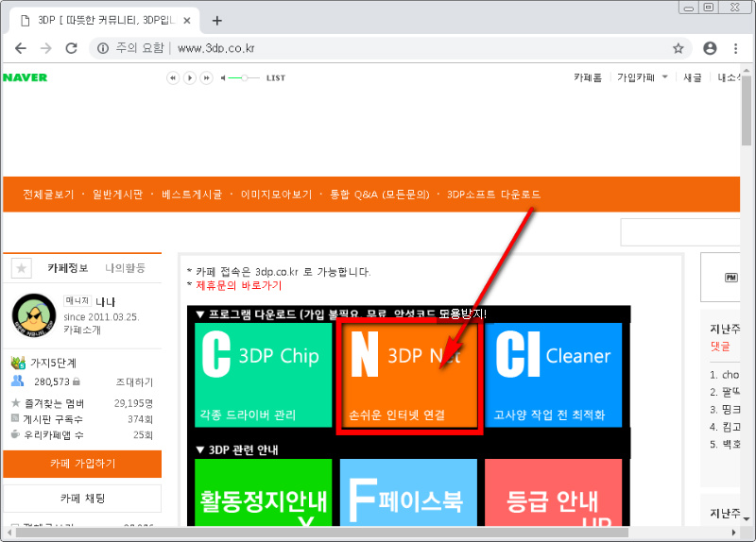Click the 가지5단계 cafe rank icon
The width and height of the screenshot is (756, 542).
click(18, 363)
